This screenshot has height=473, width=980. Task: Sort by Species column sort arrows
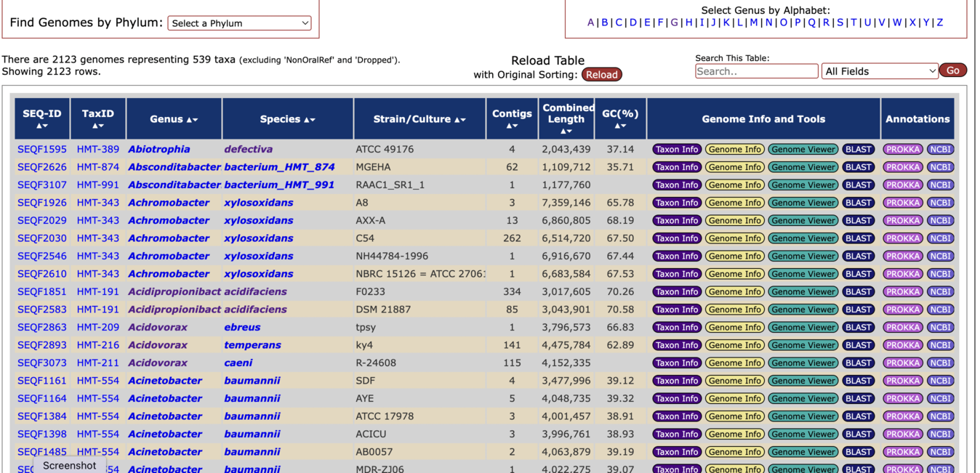[310, 120]
